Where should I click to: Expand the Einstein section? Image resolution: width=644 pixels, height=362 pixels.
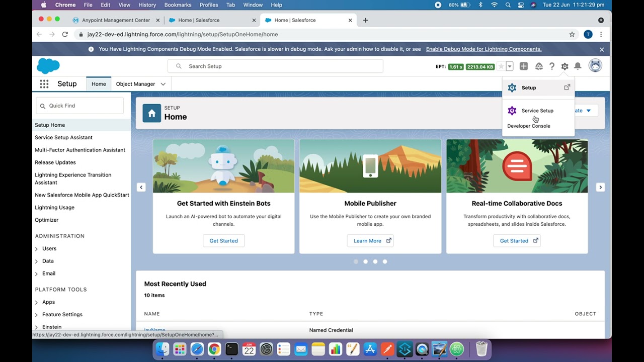36,327
